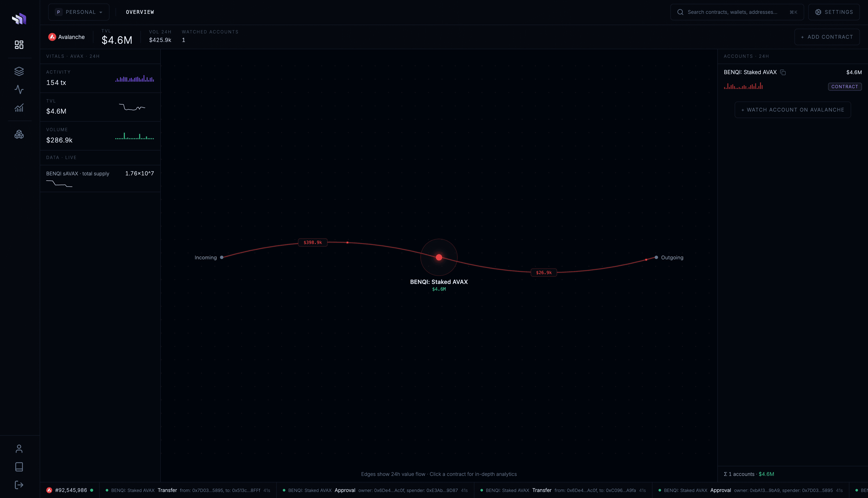The width and height of the screenshot is (868, 498).
Task: Click the purple activity sparkline chart
Action: 135,78
